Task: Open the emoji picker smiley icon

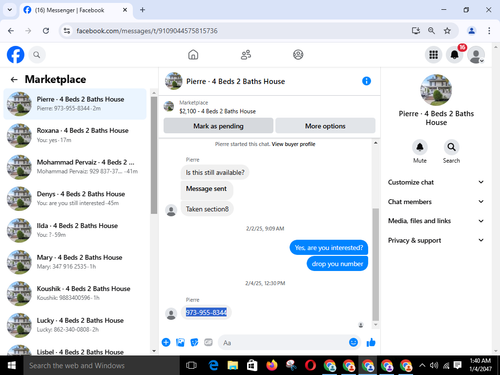Action: [x=353, y=342]
